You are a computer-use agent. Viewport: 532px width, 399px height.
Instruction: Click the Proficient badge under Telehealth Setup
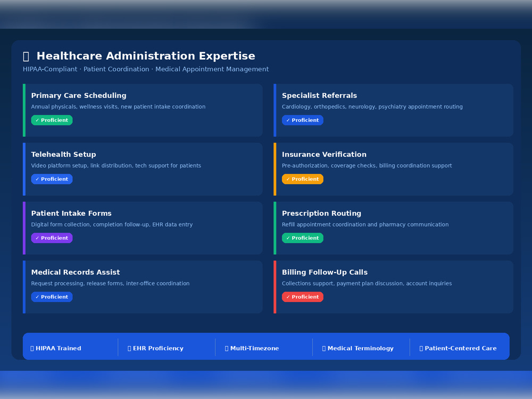click(x=52, y=179)
